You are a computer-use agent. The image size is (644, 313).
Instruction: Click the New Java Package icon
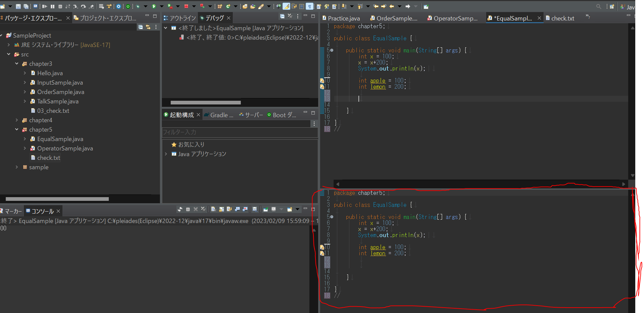coord(219,6)
